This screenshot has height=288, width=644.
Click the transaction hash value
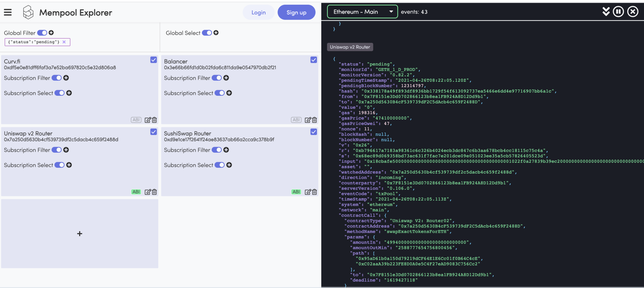[x=458, y=91]
